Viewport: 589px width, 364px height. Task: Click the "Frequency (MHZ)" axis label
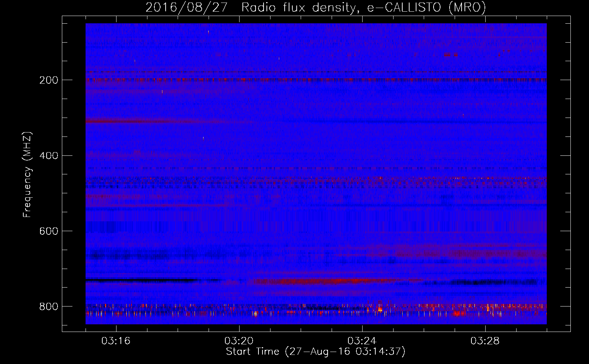[27, 175]
